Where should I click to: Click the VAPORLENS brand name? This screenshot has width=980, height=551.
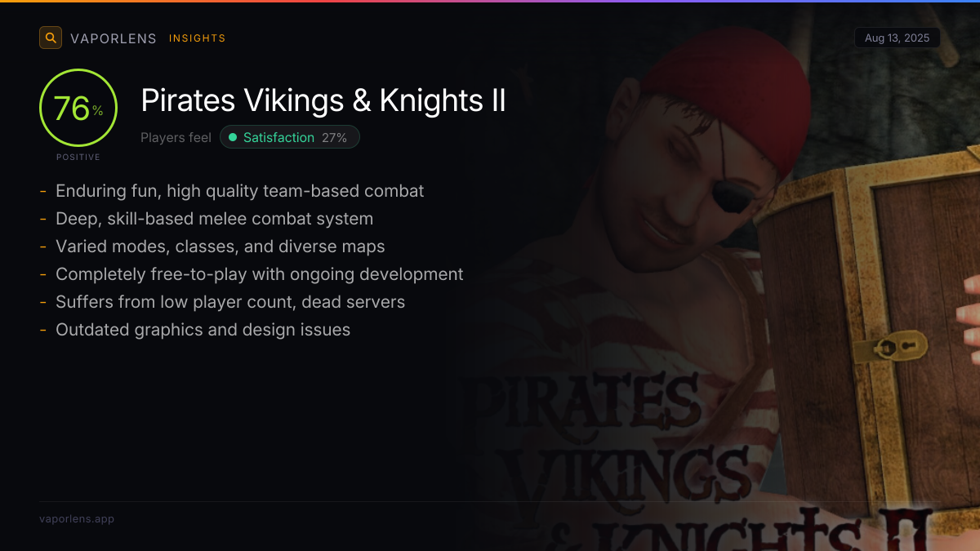click(x=114, y=38)
